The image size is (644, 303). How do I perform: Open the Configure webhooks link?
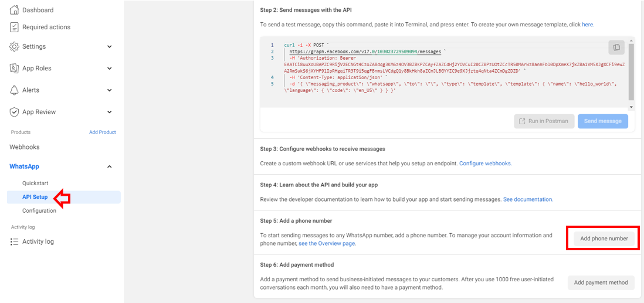(486, 164)
